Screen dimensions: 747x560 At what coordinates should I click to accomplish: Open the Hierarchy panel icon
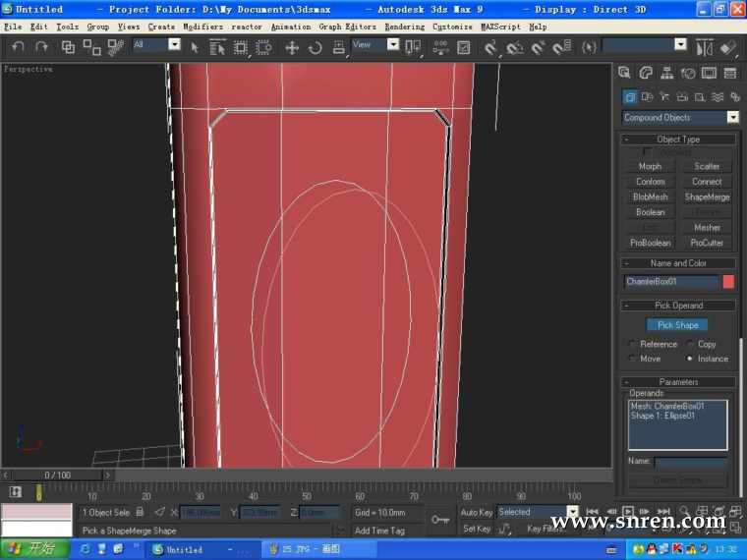coord(666,73)
